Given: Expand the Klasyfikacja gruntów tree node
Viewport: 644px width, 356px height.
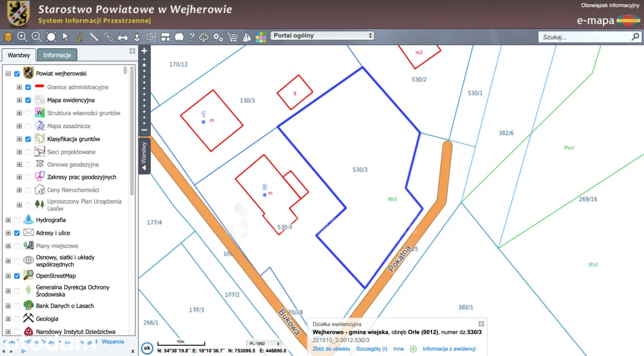Looking at the screenshot, I should (19, 139).
